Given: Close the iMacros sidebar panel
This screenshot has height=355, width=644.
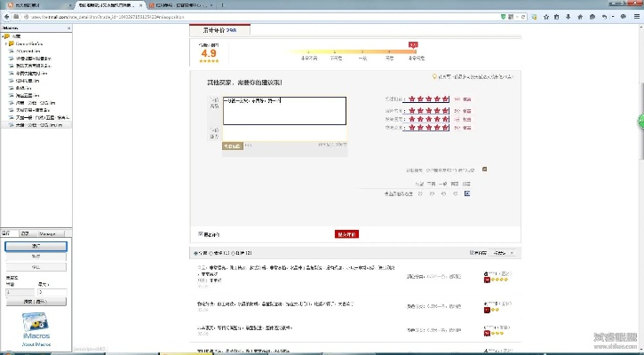Looking at the screenshot, I should [x=70, y=28].
